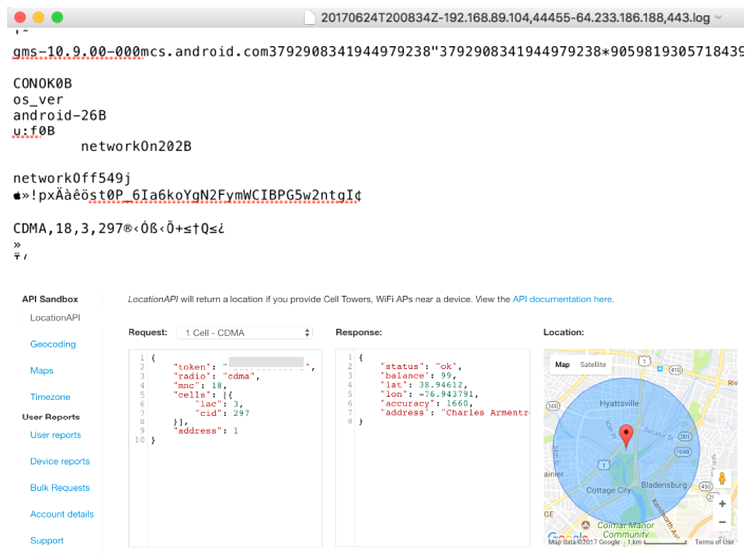This screenshot has width=750, height=553.
Task: Click the redacted token field in request
Action: click(266, 362)
